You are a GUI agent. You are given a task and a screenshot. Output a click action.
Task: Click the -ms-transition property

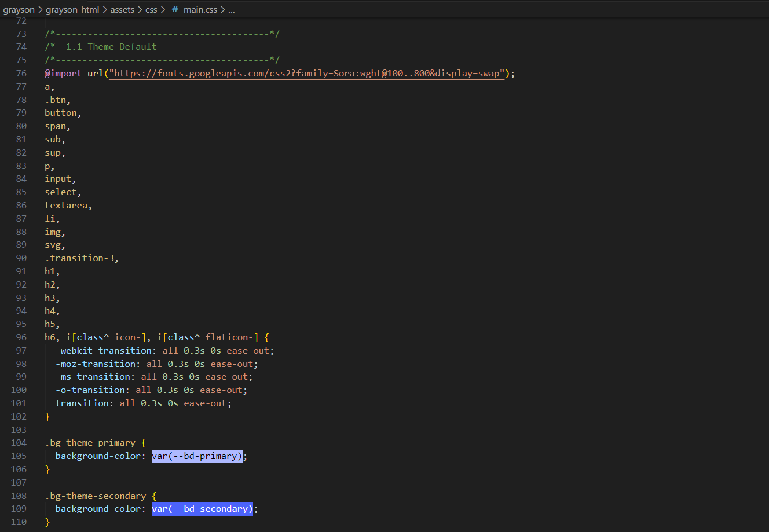tap(93, 377)
